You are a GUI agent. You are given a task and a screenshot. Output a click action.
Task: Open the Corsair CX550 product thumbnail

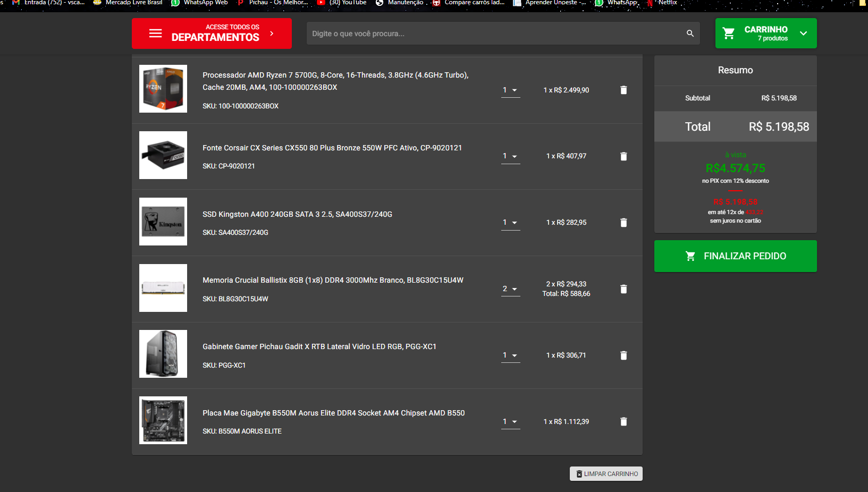click(163, 155)
